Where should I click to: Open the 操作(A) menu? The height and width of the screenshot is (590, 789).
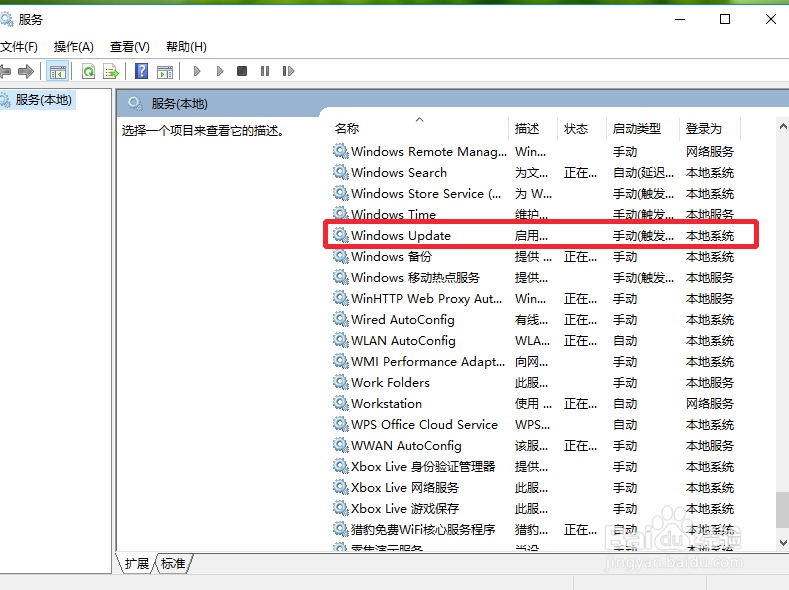73,47
